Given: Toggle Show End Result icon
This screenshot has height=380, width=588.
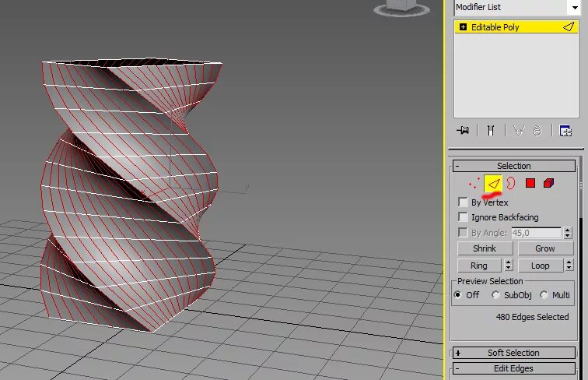Looking at the screenshot, I should (x=491, y=130).
